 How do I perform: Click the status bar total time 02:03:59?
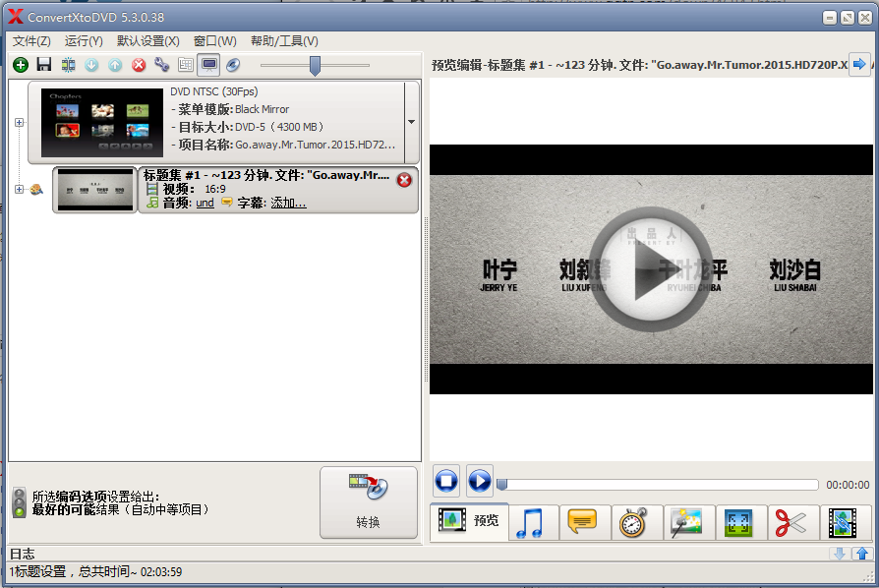tap(161, 571)
